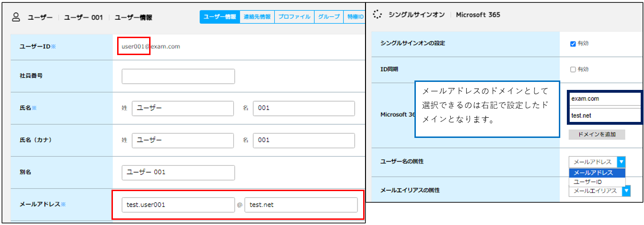Image resolution: width=644 pixels, height=225 pixels.
Task: Open the 連絡先情報 tab
Action: tap(257, 17)
